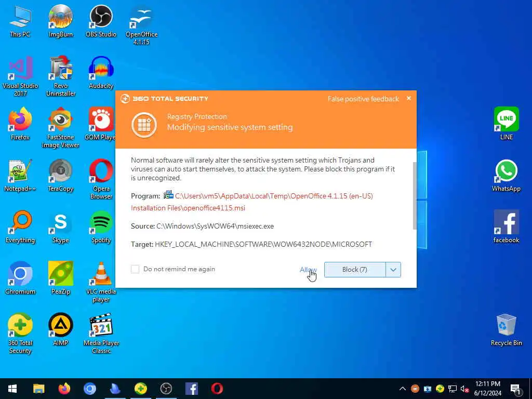
Task: Close the 360 Total Security alert
Action: pyautogui.click(x=409, y=98)
